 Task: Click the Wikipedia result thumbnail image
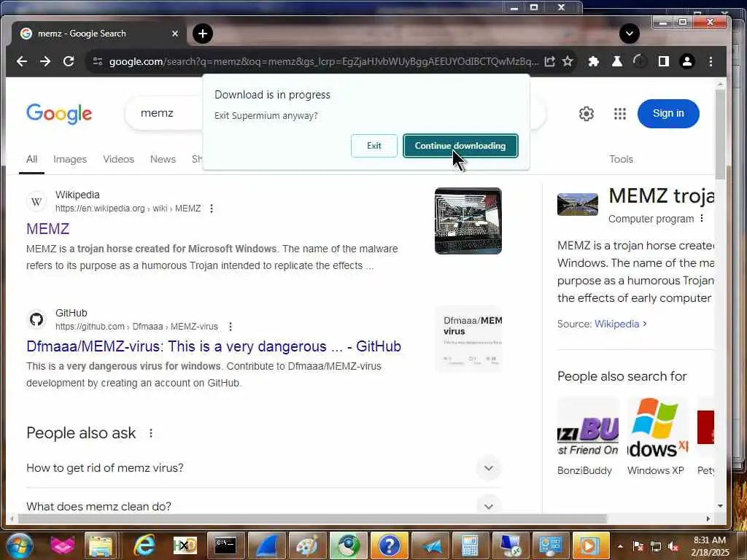point(468,221)
